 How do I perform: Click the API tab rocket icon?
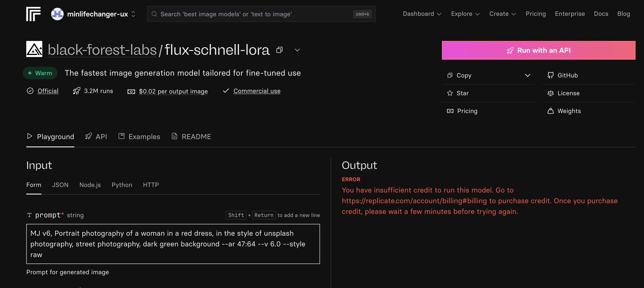tap(89, 136)
